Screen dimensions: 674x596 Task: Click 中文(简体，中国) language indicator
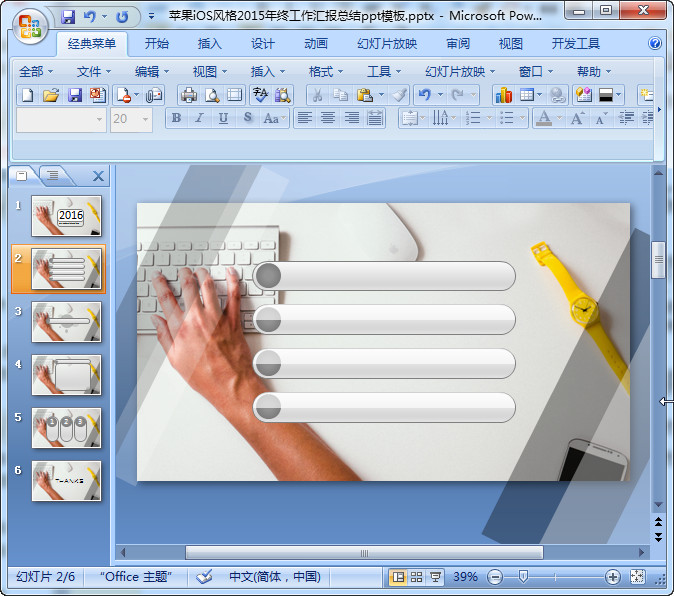275,577
